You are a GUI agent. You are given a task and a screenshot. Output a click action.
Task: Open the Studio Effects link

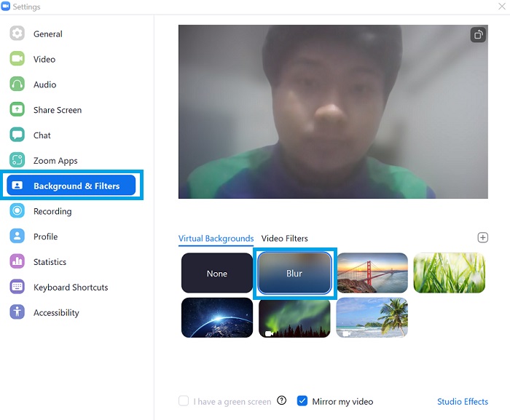[462, 402]
